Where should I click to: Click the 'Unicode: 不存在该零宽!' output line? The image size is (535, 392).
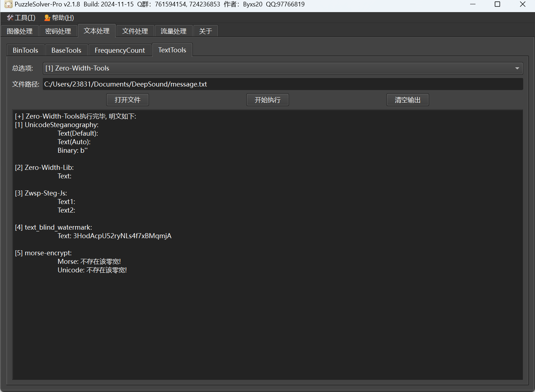92,270
